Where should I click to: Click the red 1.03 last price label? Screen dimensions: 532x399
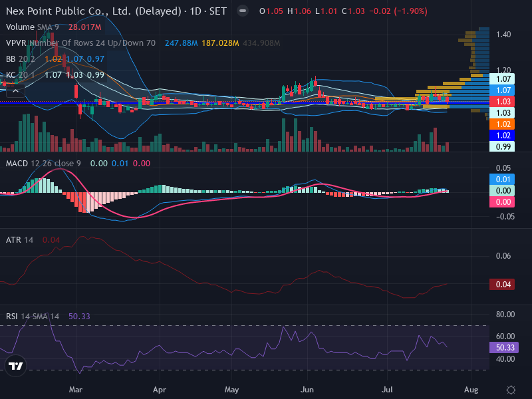click(502, 102)
